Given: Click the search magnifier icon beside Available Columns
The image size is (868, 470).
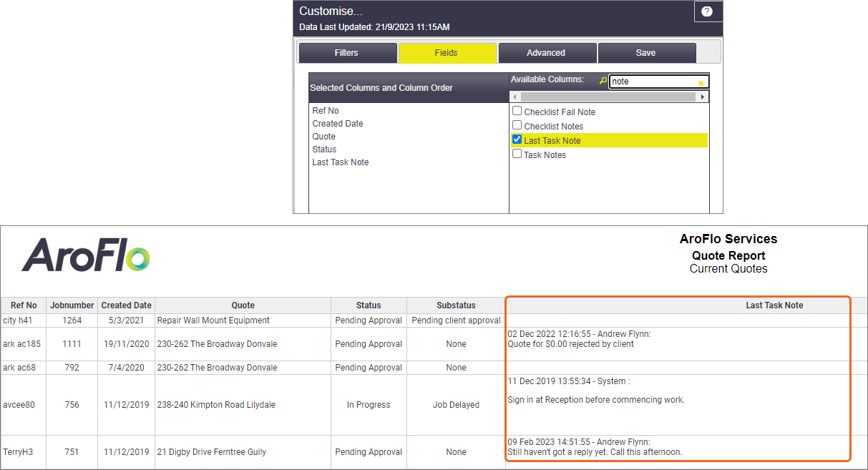Looking at the screenshot, I should tap(603, 81).
